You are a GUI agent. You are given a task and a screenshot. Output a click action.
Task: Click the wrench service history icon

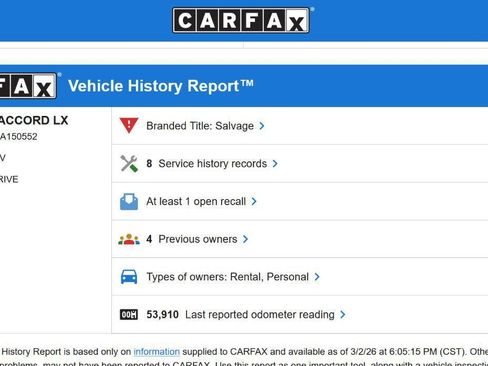tap(129, 163)
